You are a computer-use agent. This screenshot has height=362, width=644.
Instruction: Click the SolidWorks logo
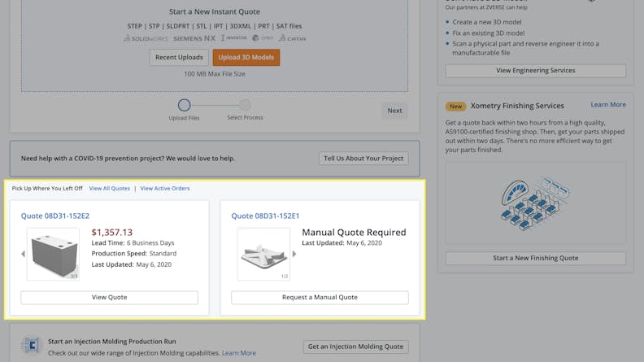[x=146, y=38]
